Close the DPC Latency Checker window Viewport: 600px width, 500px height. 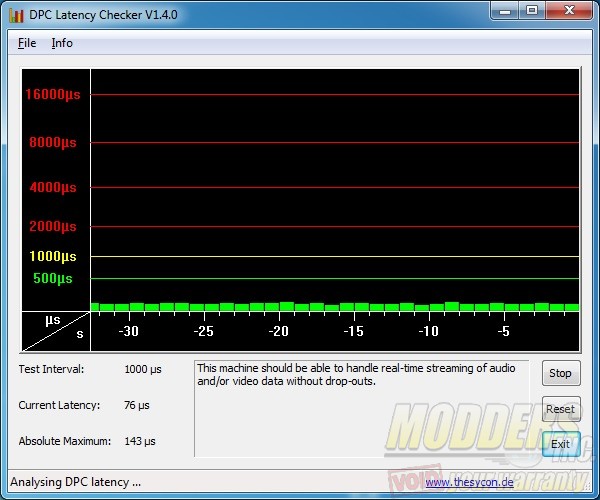pyautogui.click(x=568, y=12)
